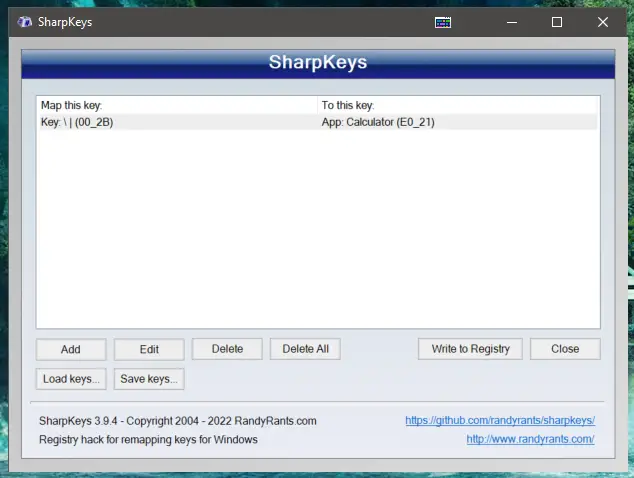This screenshot has width=634, height=478.
Task: Click the Edit button
Action: [149, 349]
